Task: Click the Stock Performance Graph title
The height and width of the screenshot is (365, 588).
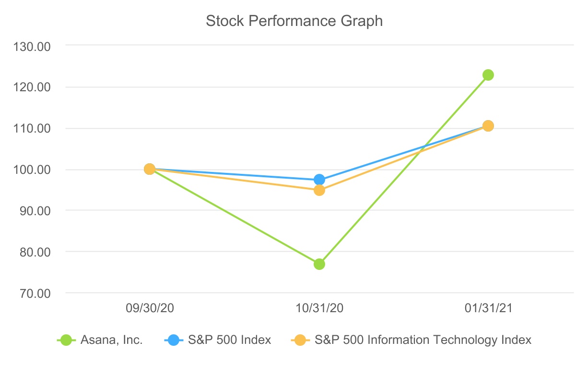Action: click(x=294, y=21)
